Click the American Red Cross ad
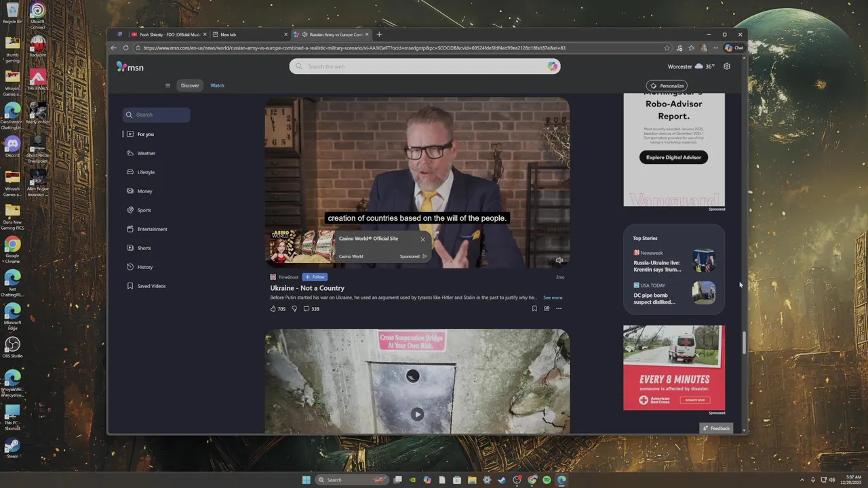The image size is (868, 488). coord(674,367)
